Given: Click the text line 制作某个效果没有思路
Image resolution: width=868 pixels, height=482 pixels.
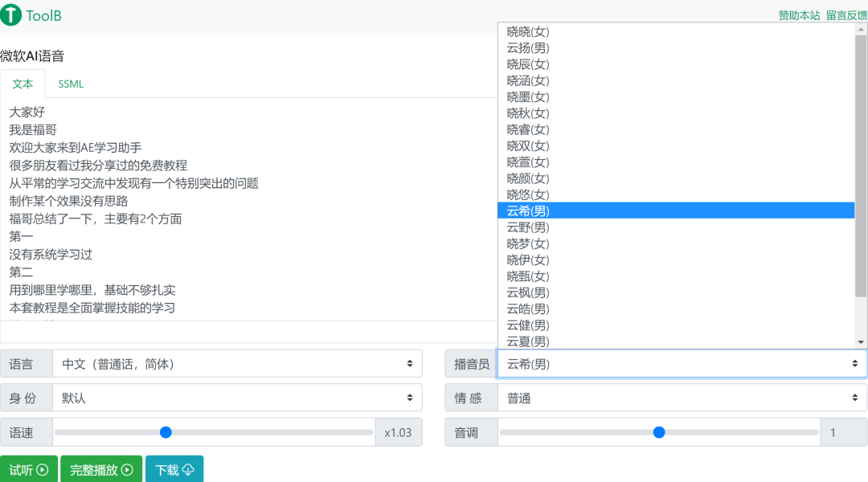Looking at the screenshot, I should tap(68, 201).
